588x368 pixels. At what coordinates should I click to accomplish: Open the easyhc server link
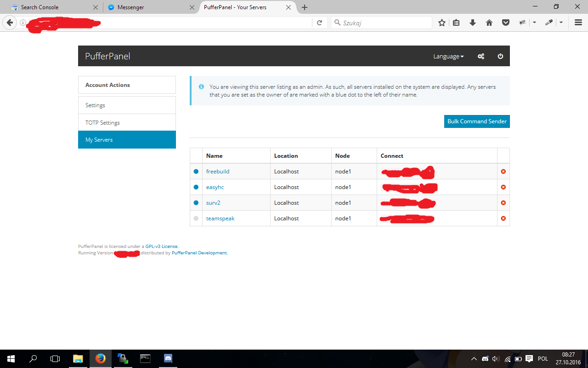coord(215,187)
